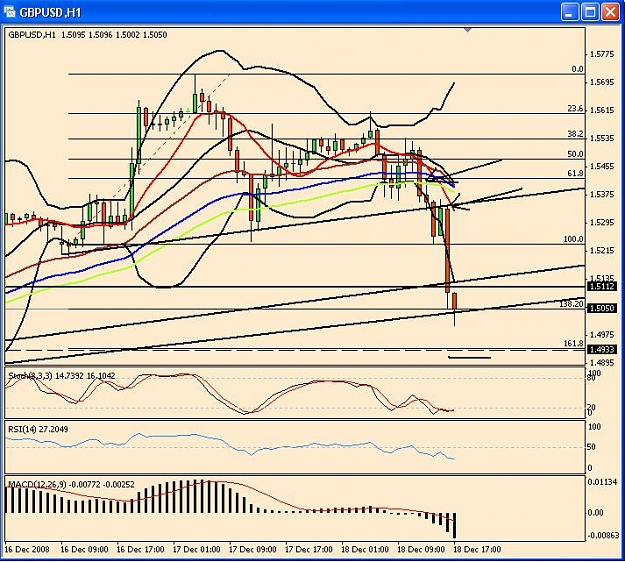Viewport: 625px width, 562px height.
Task: Click the 18 Dec 09:00 time axis label
Action: (x=421, y=549)
